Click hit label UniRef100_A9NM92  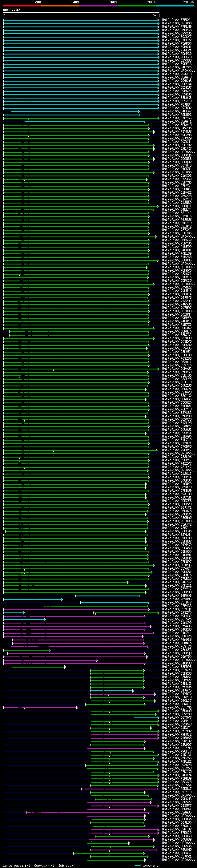(x=177, y=115)
